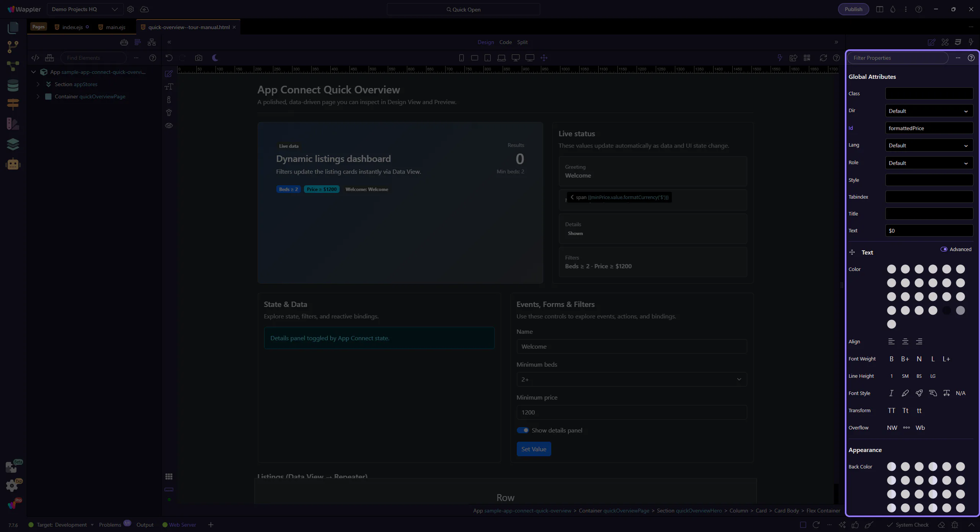
Task: Click the Filter Properties search field
Action: point(898,58)
